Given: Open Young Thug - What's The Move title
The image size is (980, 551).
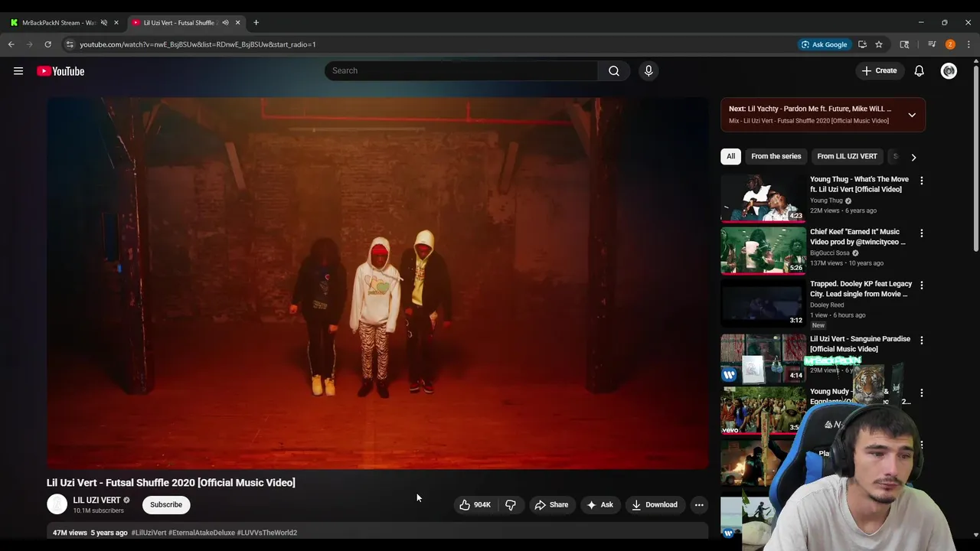Looking at the screenshot, I should pos(859,184).
